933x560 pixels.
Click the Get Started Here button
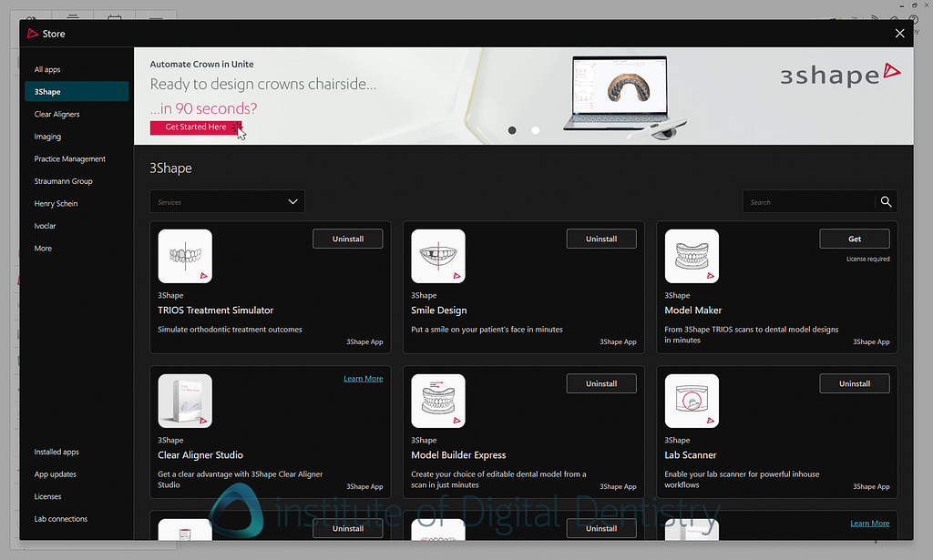tap(196, 127)
